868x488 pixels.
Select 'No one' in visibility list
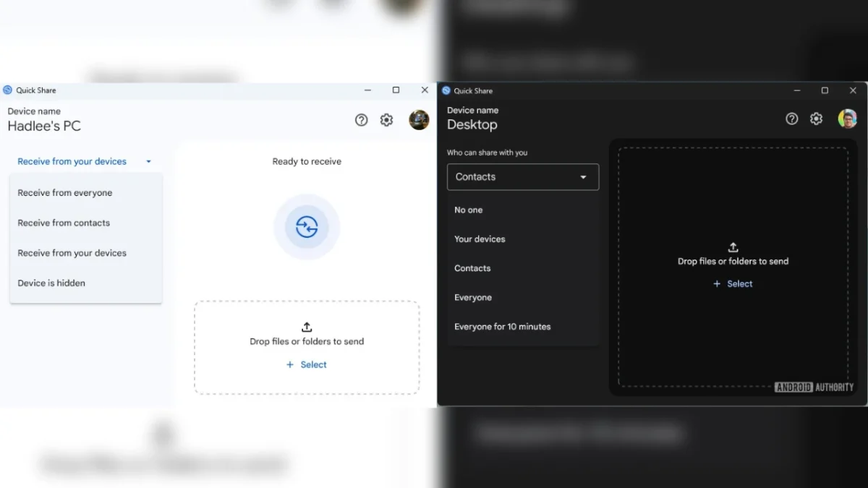468,210
